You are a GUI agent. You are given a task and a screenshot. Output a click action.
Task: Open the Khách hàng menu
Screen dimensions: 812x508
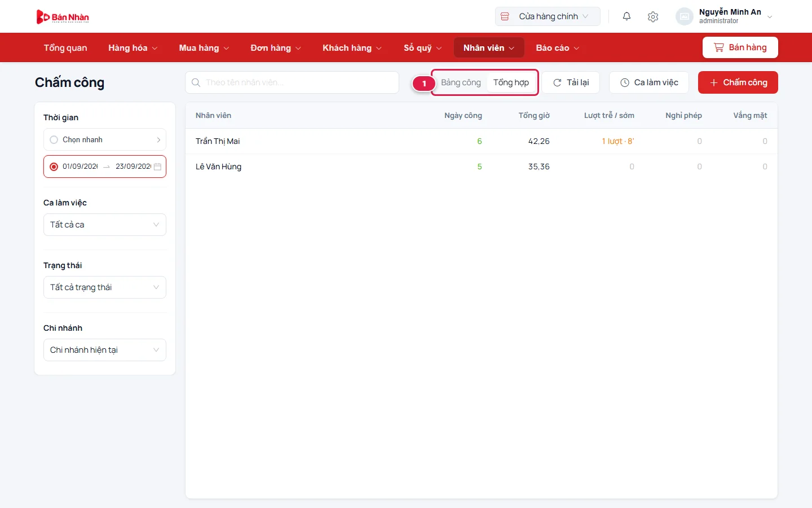(352, 48)
